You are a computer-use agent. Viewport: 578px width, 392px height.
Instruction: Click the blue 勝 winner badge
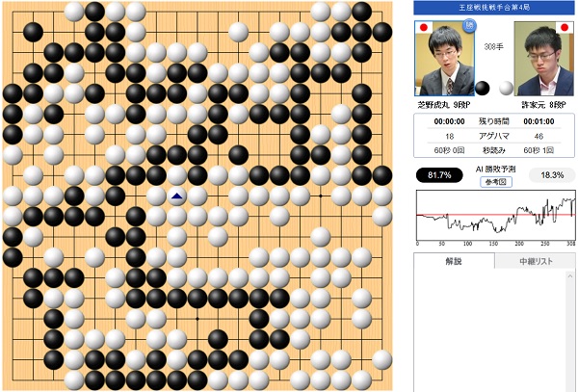468,25
